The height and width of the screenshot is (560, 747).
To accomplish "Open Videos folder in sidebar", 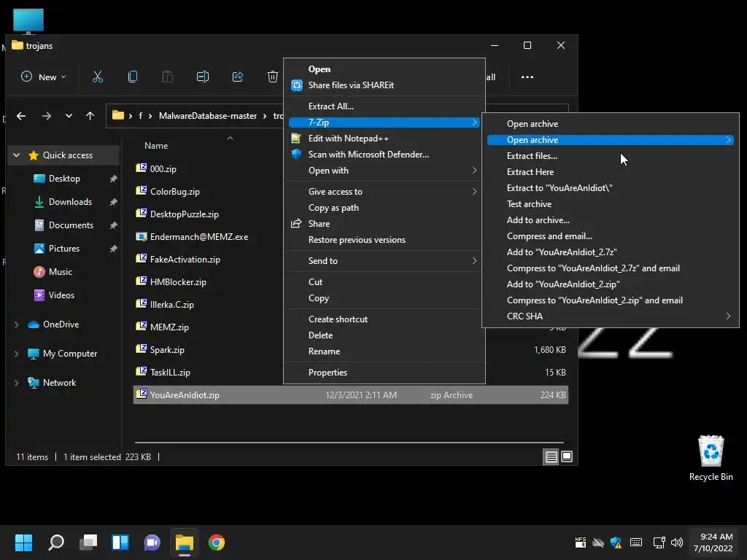I will (x=61, y=295).
